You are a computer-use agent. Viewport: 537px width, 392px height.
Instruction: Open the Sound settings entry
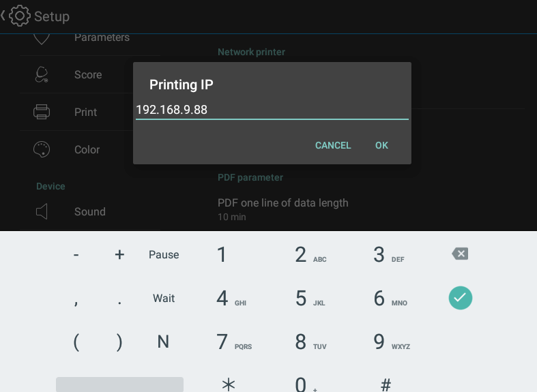(x=90, y=212)
